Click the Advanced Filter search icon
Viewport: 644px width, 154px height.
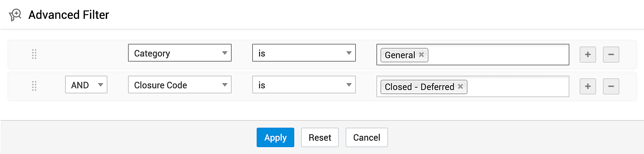coord(15,15)
